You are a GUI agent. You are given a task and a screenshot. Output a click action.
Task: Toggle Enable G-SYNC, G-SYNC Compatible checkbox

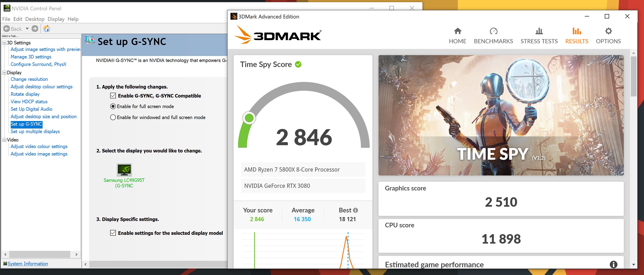coord(113,96)
